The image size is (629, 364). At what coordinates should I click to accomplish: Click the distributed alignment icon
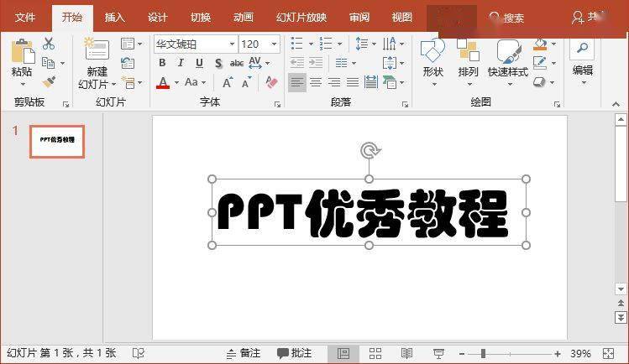click(371, 82)
